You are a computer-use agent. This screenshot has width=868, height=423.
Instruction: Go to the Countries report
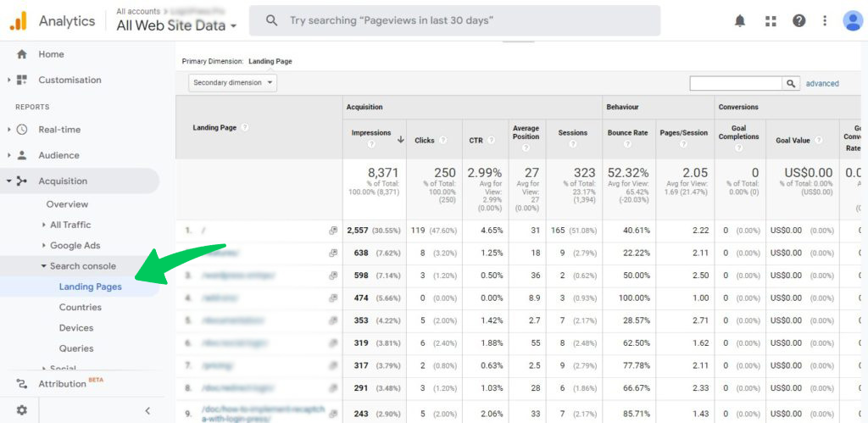[81, 308]
